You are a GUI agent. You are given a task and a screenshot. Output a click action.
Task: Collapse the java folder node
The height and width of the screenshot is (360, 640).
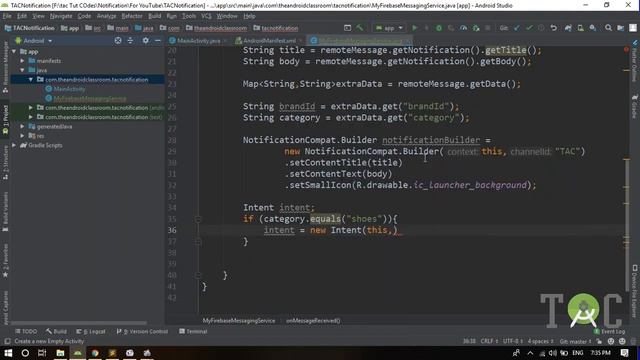(x=22, y=70)
